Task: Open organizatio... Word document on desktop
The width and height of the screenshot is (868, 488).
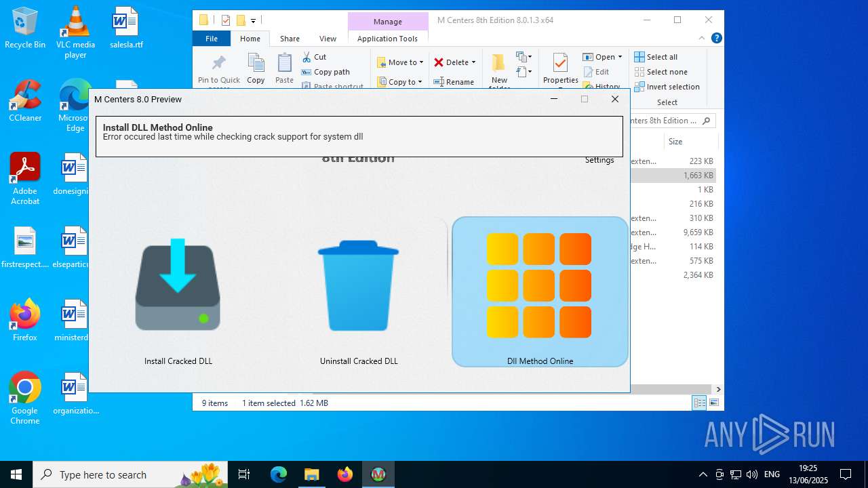Action: pyautogui.click(x=75, y=394)
